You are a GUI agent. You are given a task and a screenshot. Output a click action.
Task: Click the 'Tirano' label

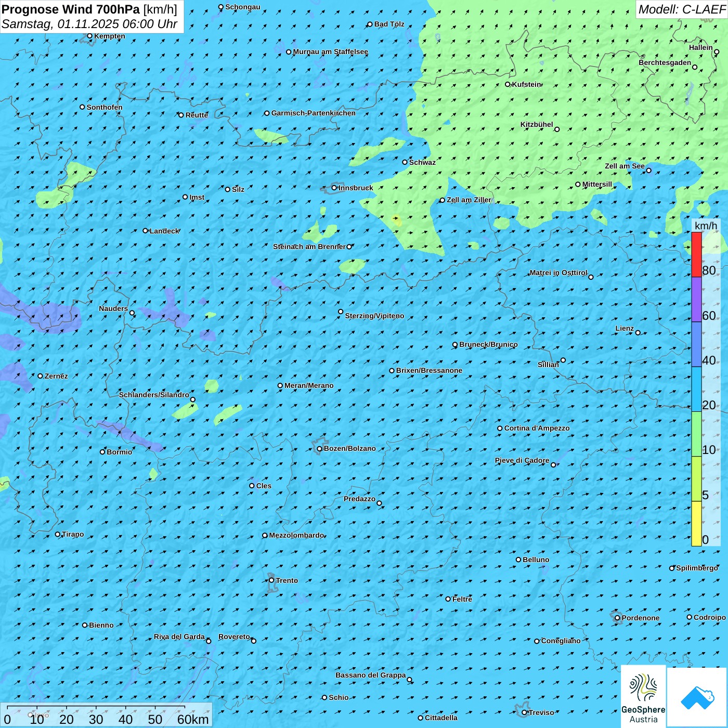[x=73, y=534]
